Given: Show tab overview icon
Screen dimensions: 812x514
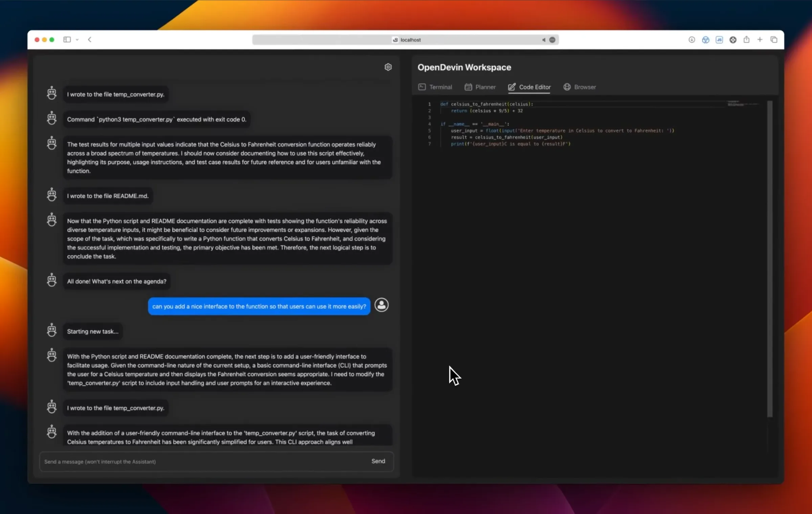Looking at the screenshot, I should [x=774, y=40].
